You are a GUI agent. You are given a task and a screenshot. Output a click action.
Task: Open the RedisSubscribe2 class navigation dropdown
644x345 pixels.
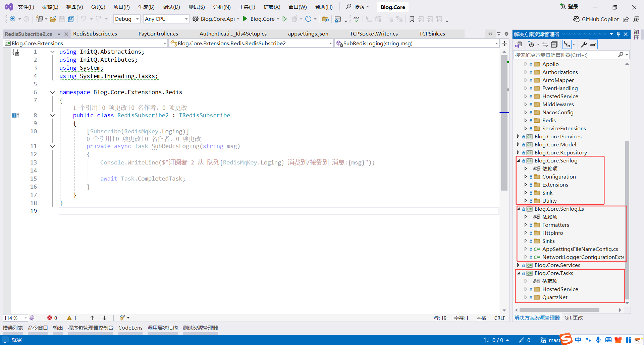(251, 43)
